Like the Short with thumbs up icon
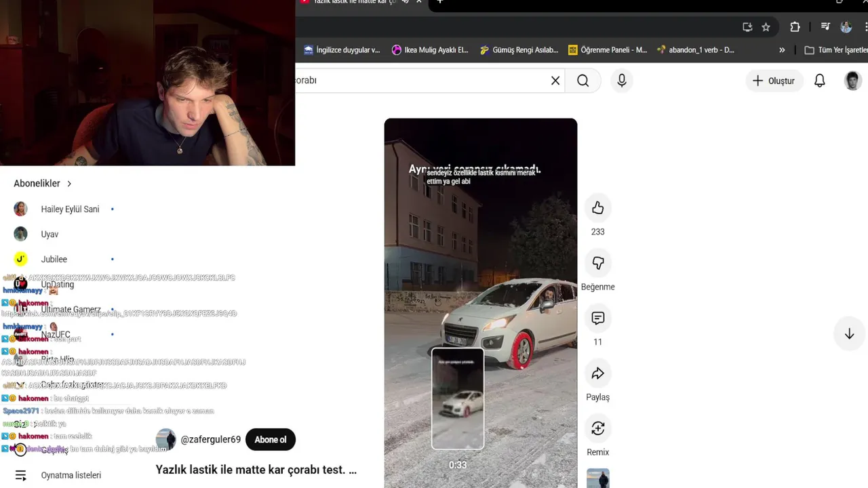Viewport: 868px width, 488px height. 597,208
